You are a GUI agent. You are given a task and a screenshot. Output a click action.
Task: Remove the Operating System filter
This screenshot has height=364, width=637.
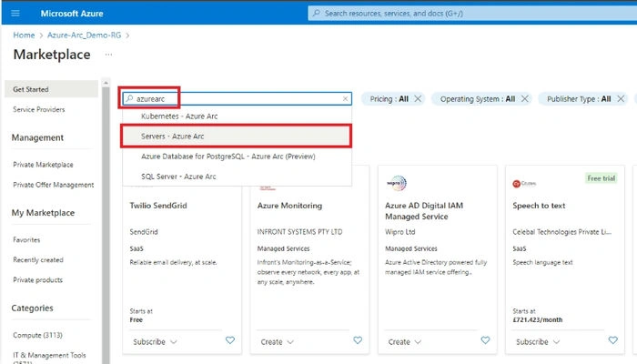point(525,98)
